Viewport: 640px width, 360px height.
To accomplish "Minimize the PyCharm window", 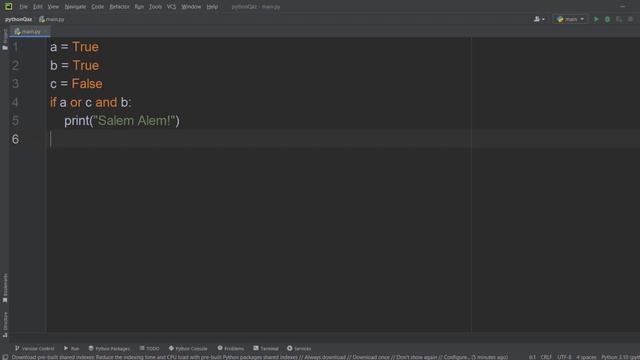I will pyautogui.click(x=622, y=7).
